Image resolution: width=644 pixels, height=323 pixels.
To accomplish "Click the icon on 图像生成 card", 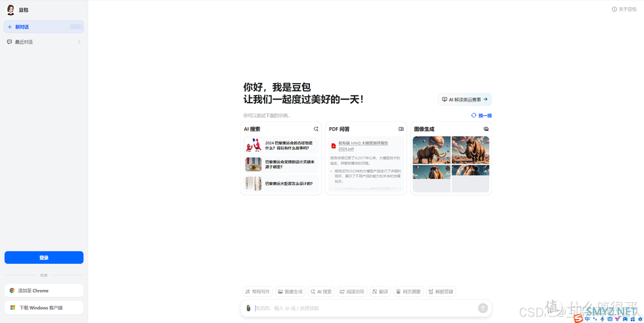I will point(487,129).
